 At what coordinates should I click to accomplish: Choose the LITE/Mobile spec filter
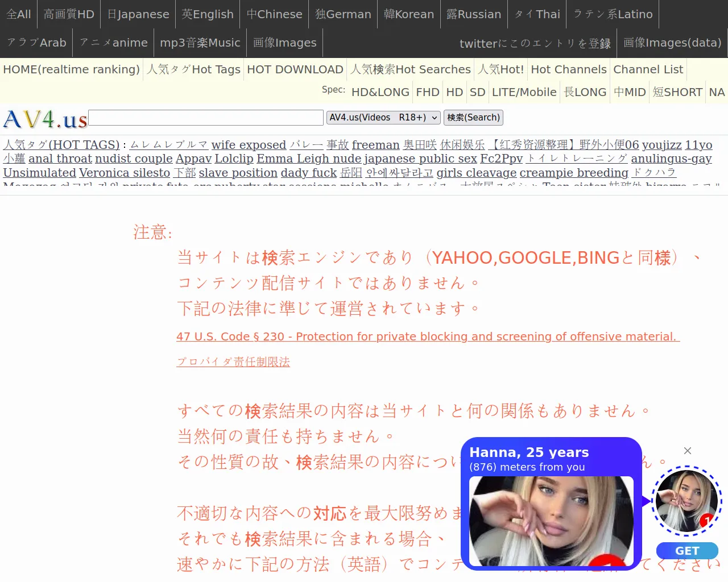pos(524,92)
